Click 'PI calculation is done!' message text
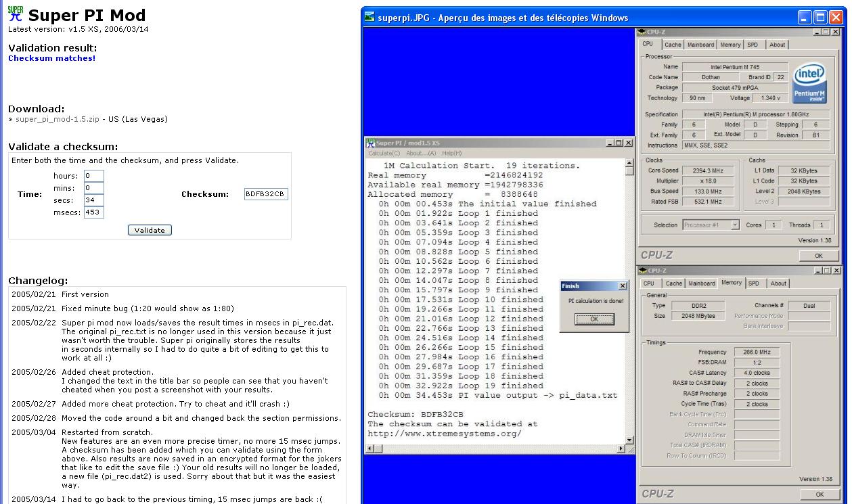 click(596, 301)
